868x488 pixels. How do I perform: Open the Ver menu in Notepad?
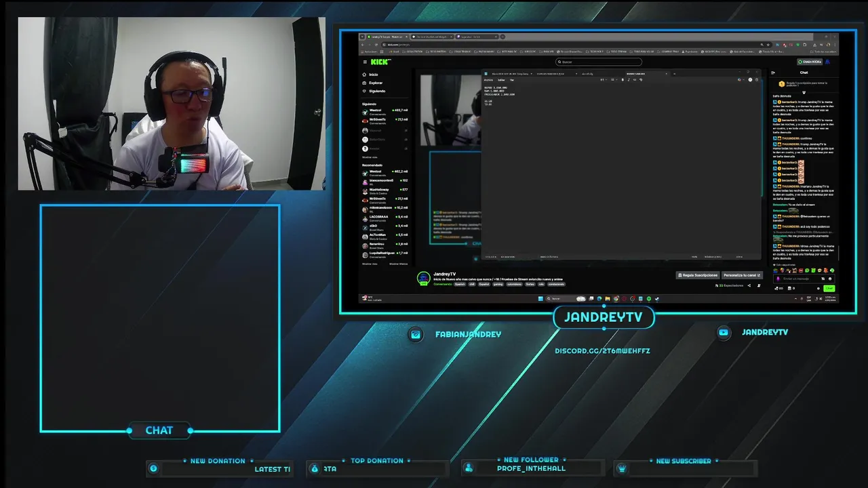512,80
